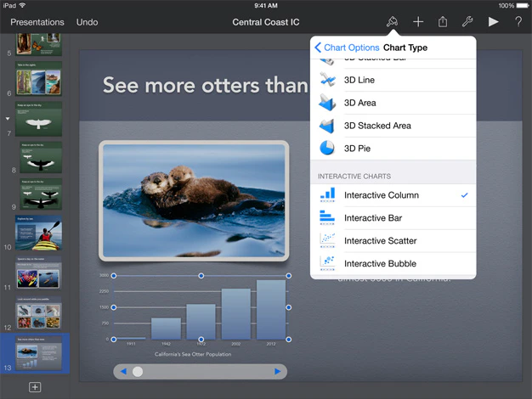Tap the 9:41 AM clock
Screen dimensions: 532x399
266,5
